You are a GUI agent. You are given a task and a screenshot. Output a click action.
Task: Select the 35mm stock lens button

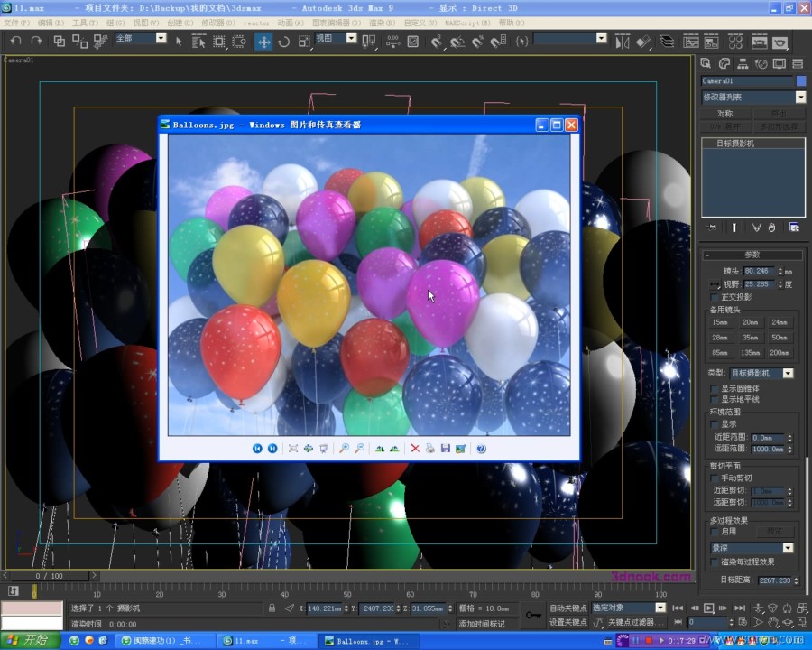coord(749,338)
